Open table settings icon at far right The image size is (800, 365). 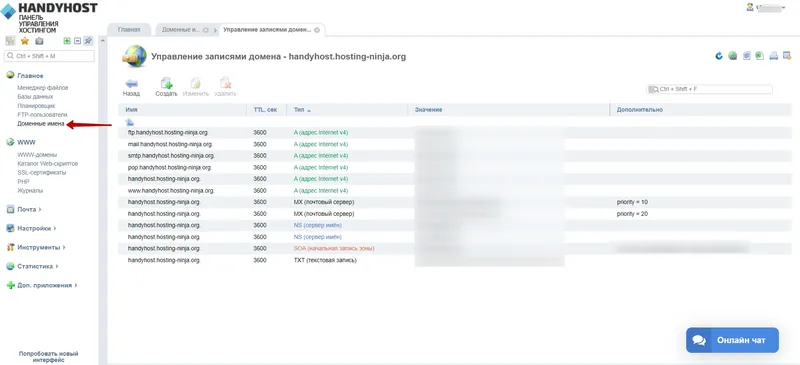(x=787, y=56)
